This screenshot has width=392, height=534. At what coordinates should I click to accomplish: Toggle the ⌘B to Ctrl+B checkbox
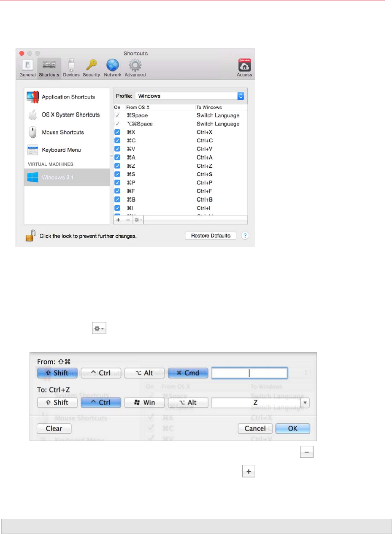tap(118, 199)
